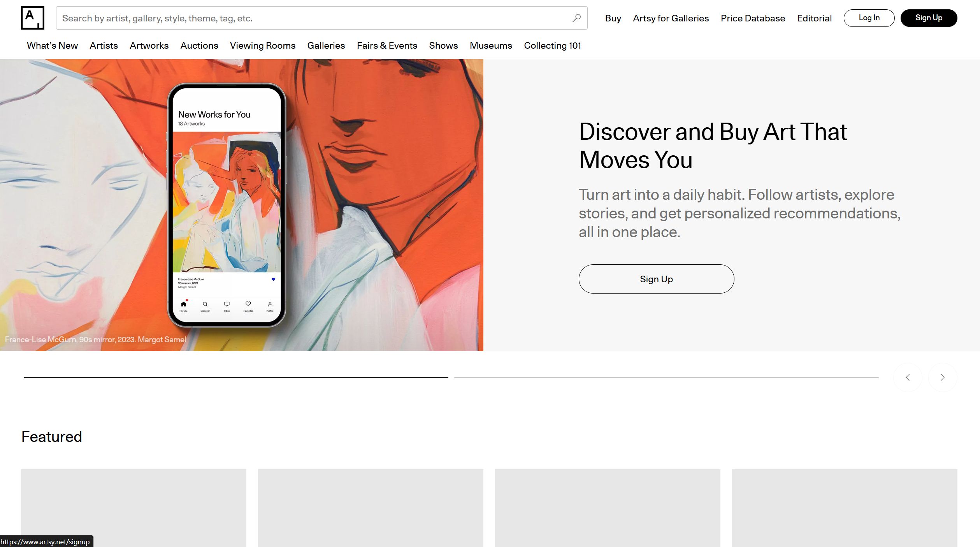The image size is (980, 547).
Task: Click the hero artwork image with phone
Action: click(242, 205)
